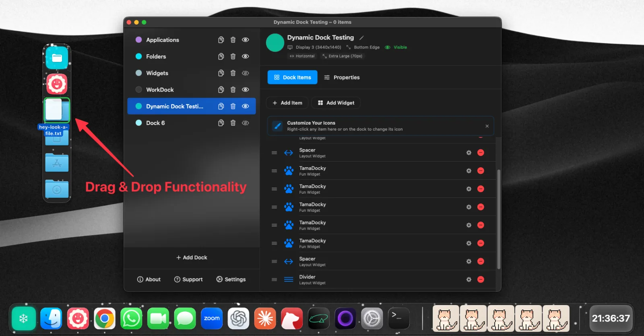Screen dimensions: 644x336
Task: Toggle the WorkDock eye icon
Action: (246, 90)
